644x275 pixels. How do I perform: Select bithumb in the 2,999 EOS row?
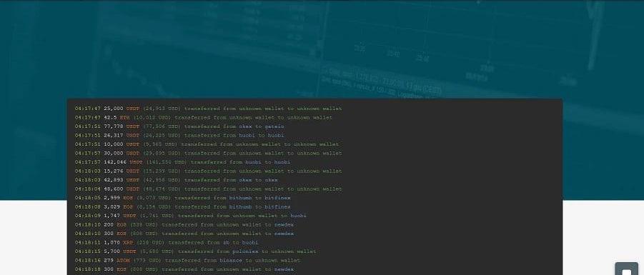coord(240,198)
